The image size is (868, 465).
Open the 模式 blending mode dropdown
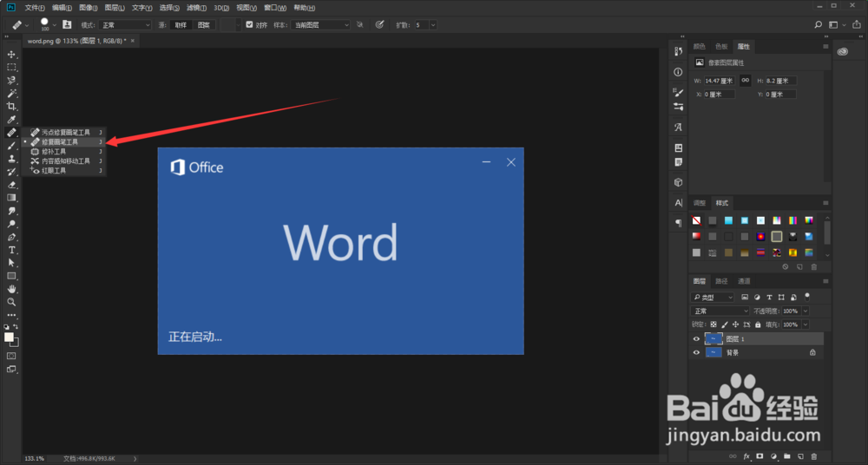(x=125, y=25)
